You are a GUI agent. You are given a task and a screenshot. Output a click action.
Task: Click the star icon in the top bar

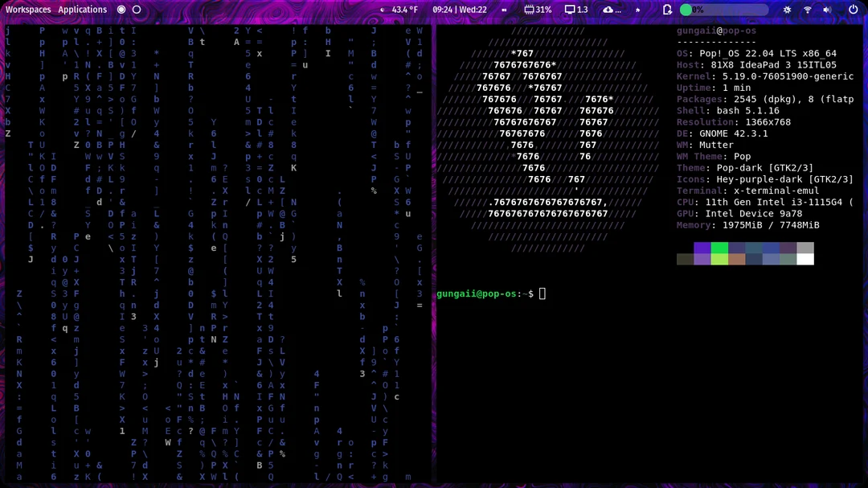point(637,10)
